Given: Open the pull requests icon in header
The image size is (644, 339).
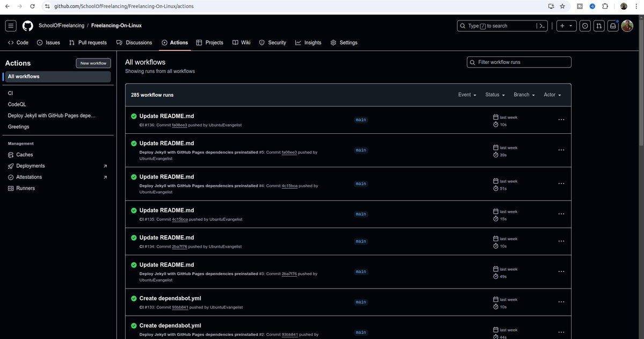Looking at the screenshot, I should point(599,26).
